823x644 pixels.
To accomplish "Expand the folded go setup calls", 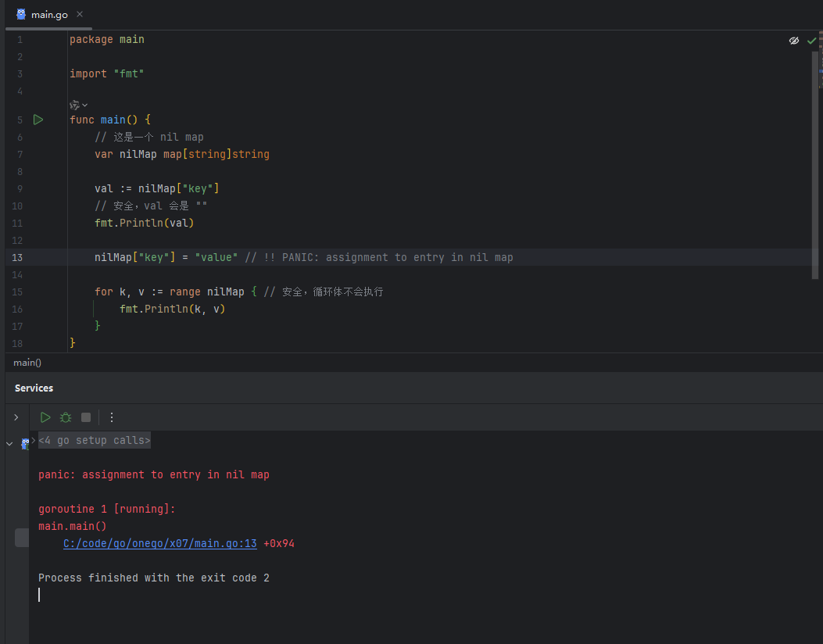I will pyautogui.click(x=95, y=440).
